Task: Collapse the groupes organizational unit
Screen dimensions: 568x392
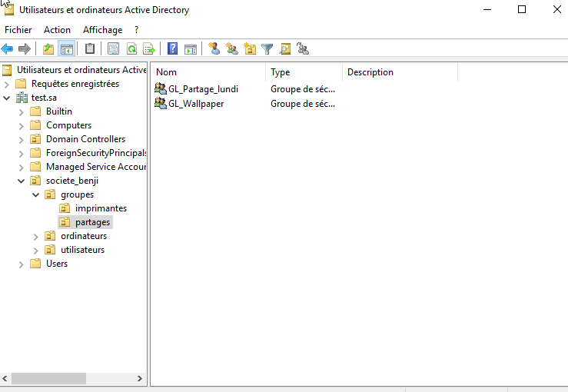Action: (35, 194)
